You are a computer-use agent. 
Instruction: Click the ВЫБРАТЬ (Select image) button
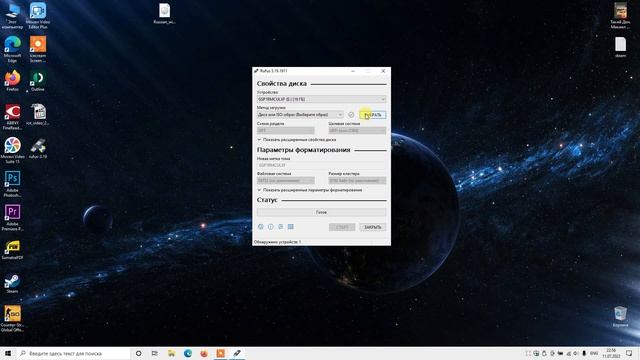(373, 115)
